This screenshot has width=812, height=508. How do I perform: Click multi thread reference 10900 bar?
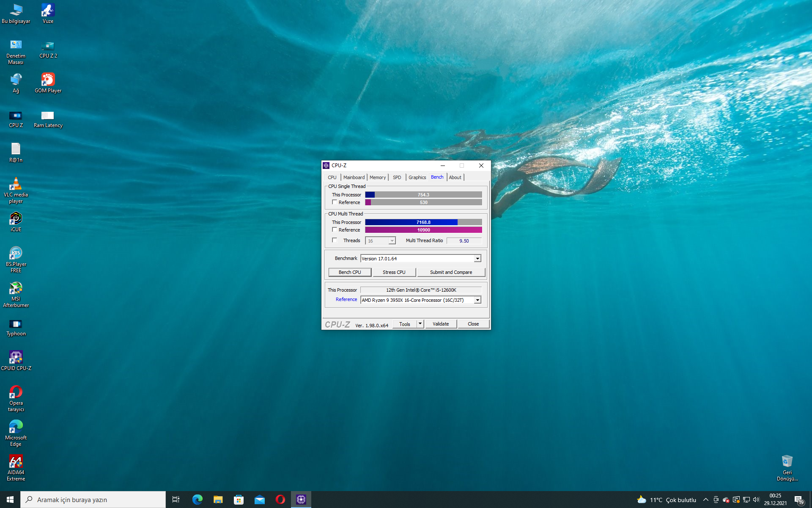click(x=423, y=230)
